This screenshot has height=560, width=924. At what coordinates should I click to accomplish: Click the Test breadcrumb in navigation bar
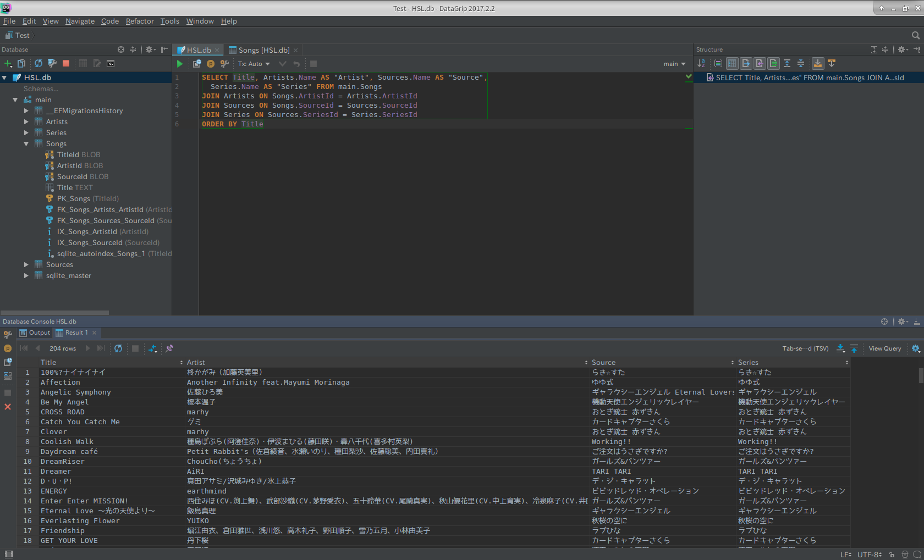[18, 35]
